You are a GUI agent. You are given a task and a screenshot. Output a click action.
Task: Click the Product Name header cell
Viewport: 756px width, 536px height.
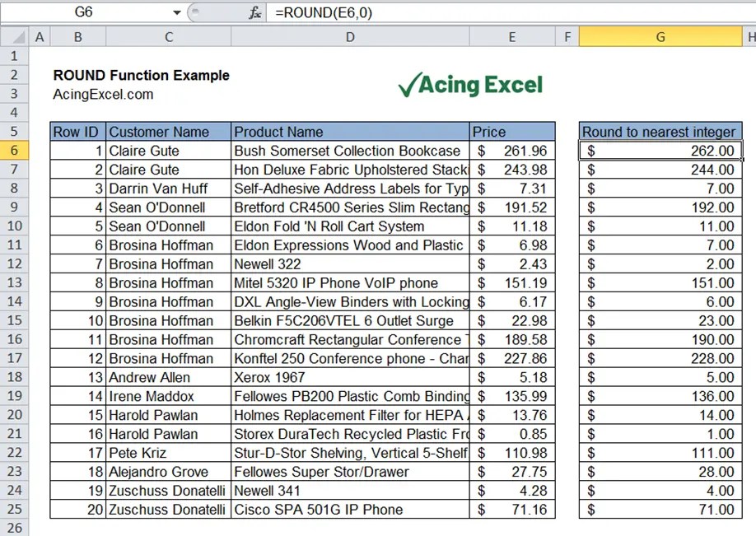[x=350, y=132]
